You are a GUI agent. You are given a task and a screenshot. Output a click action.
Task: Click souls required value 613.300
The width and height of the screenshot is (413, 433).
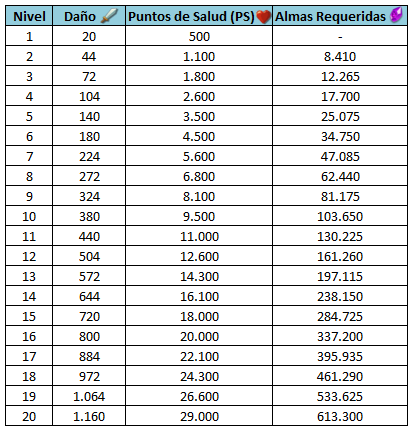point(340,416)
